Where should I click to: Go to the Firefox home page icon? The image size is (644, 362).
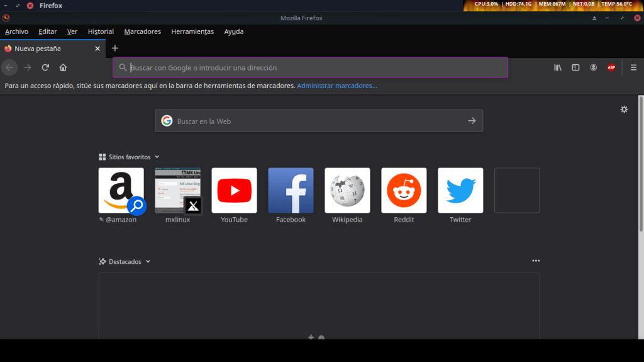pos(63,67)
